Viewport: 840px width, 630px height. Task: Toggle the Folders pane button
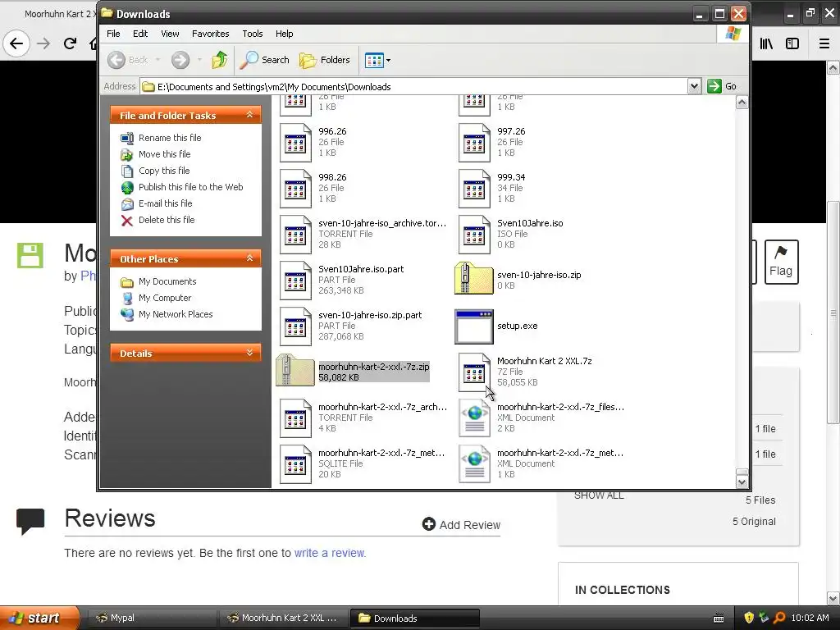[325, 60]
